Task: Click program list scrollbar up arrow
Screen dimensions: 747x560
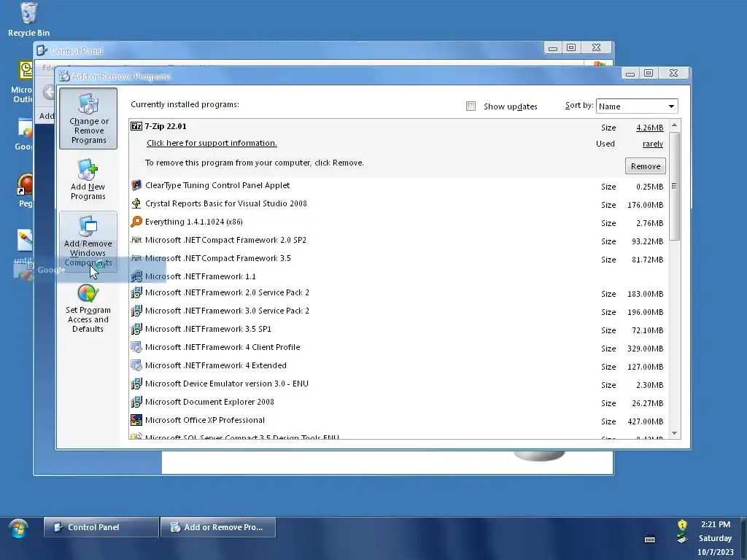Action: [674, 125]
